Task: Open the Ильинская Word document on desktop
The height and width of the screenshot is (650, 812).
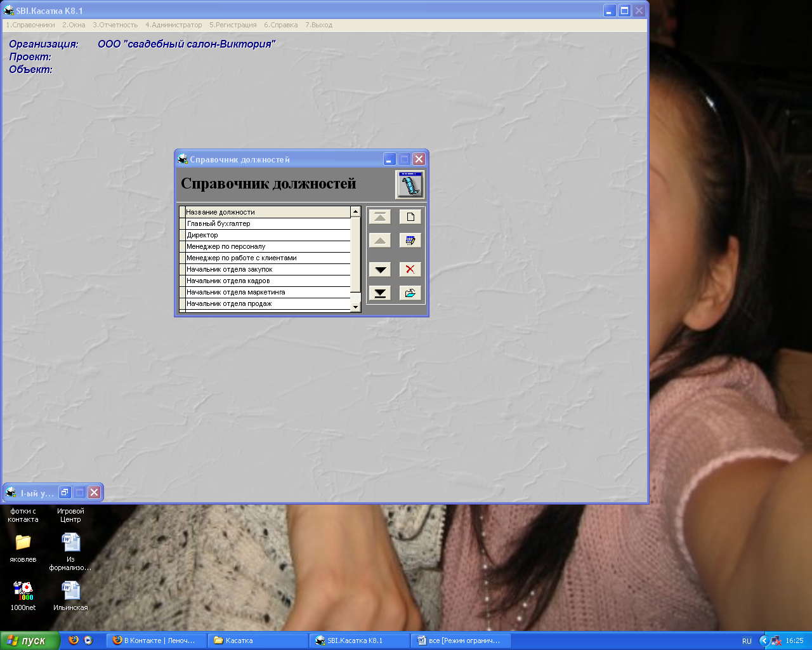Action: pos(70,596)
